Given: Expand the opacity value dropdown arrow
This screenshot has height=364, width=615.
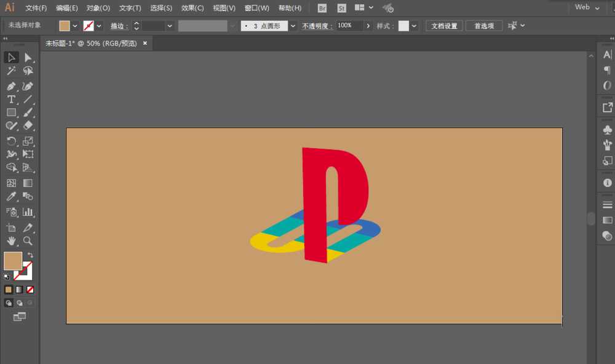Looking at the screenshot, I should pyautogui.click(x=367, y=25).
